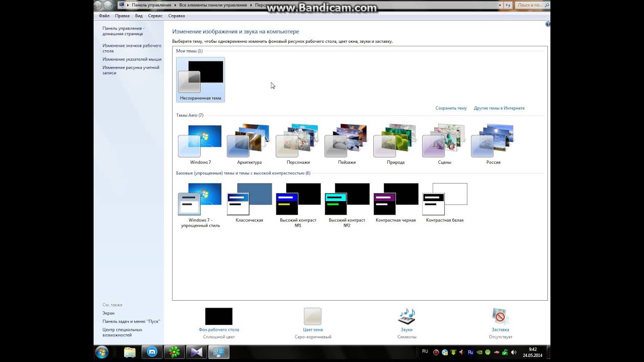Select the Сцены theme
Viewport: 644px width, 362px height.
(444, 145)
